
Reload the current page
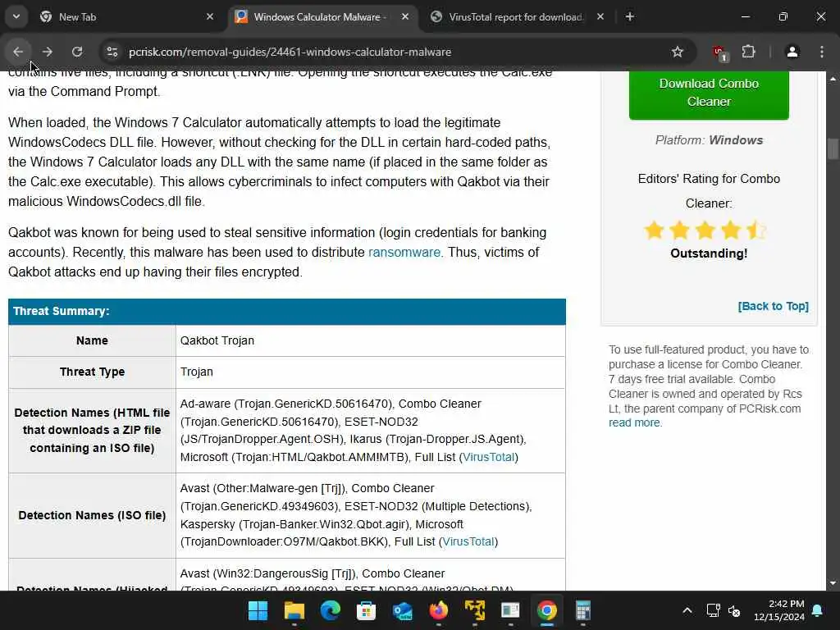point(77,52)
